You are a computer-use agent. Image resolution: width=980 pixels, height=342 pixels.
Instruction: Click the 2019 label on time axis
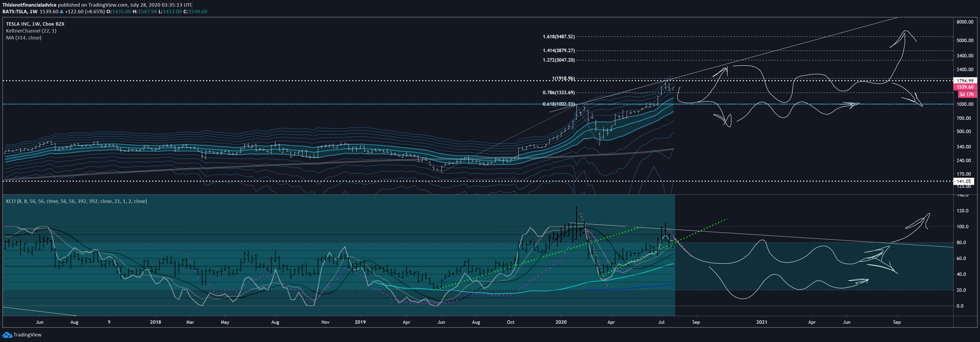coord(360,322)
